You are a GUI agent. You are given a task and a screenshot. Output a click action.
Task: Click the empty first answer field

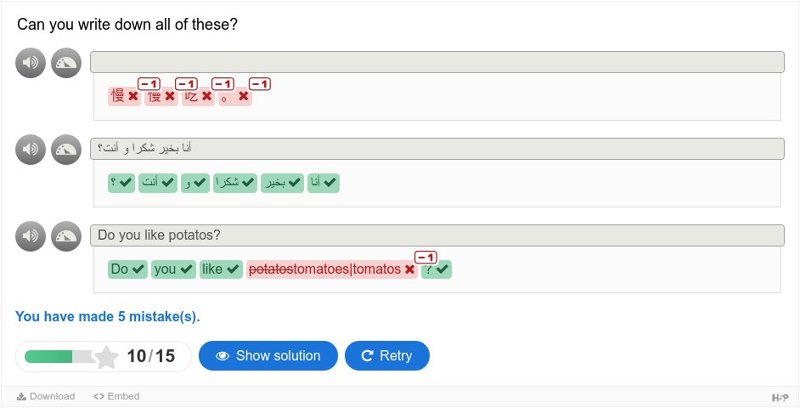point(437,62)
